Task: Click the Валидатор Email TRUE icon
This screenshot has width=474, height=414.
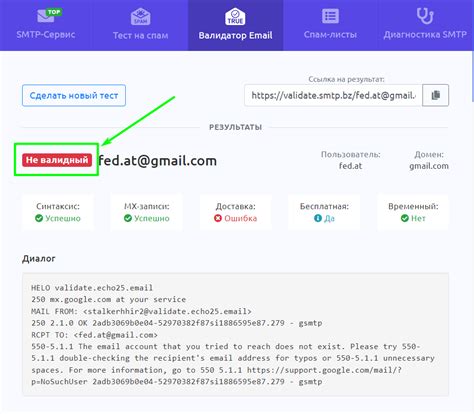Action: coord(235,16)
